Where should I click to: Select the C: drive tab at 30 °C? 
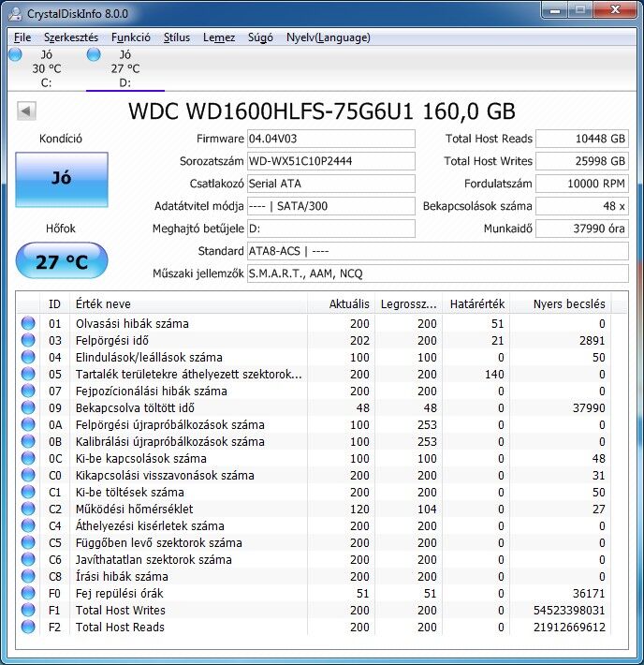47,68
